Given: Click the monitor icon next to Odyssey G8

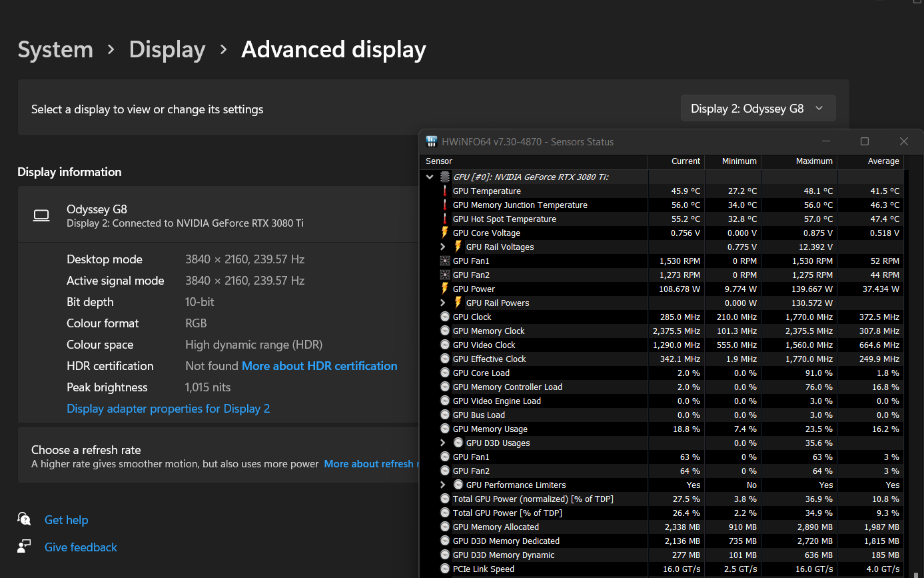Looking at the screenshot, I should tap(41, 215).
